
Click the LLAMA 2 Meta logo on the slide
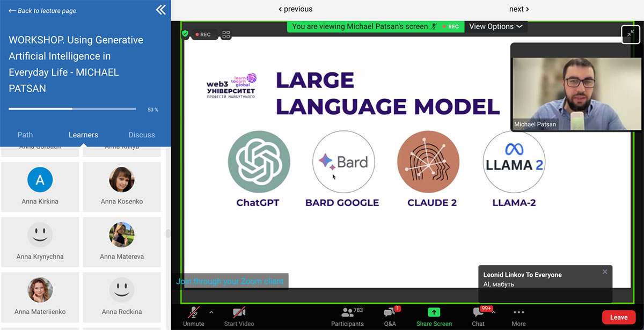click(514, 162)
